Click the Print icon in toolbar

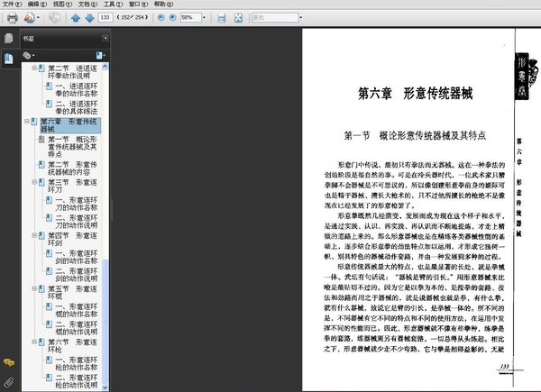(12, 18)
